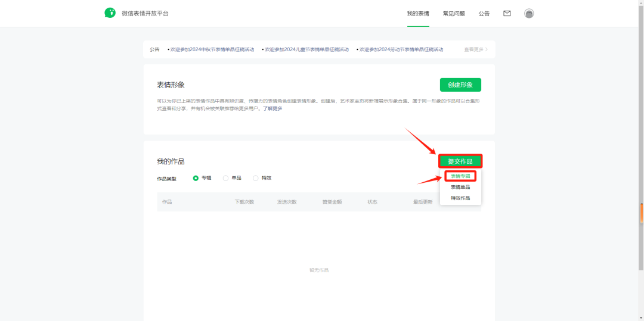The image size is (644, 321).
Task: Open the mail envelope icon
Action: point(507,14)
